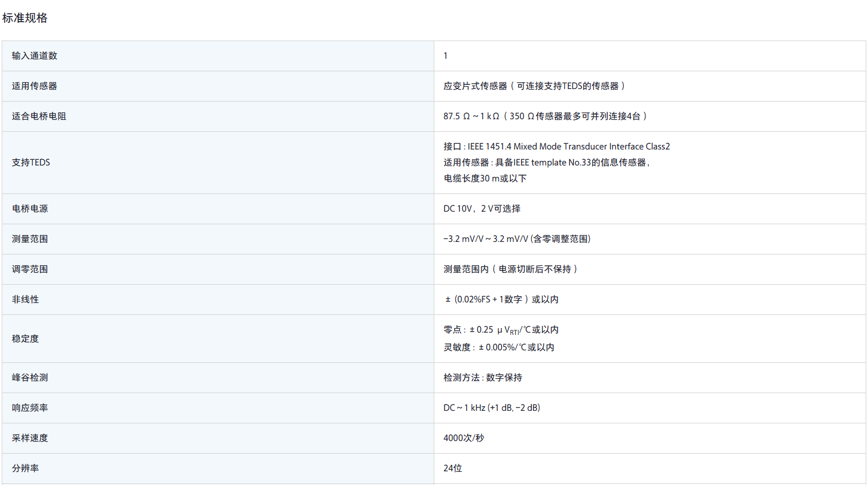Select the 适合电桥电阻 label
Viewport: 868px width, 485px height.
(39, 116)
